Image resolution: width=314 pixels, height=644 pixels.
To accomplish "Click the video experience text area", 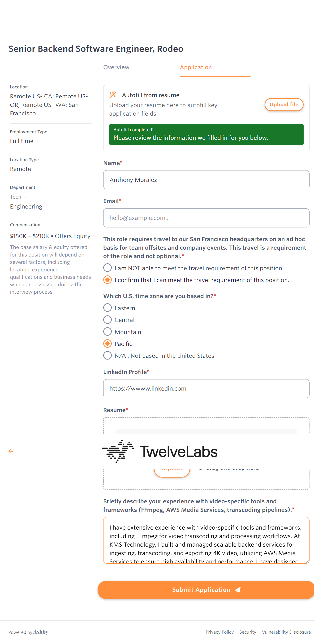I will (x=206, y=540).
